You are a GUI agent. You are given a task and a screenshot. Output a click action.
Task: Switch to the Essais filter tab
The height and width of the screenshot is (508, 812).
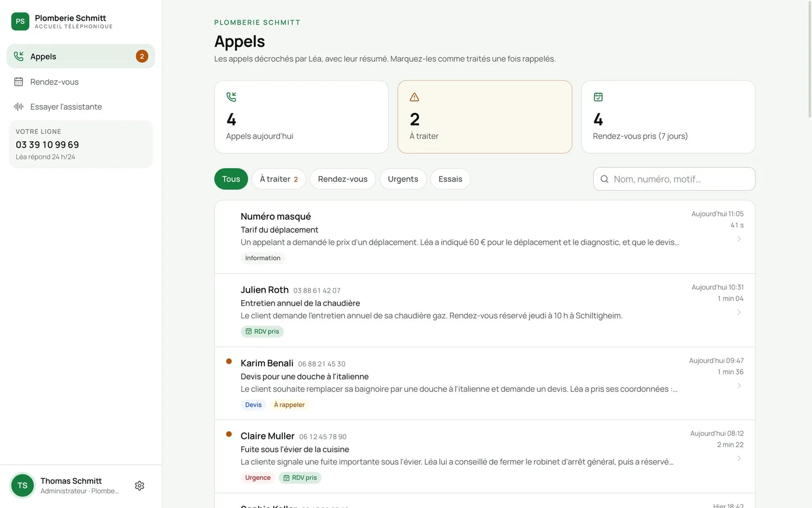(x=450, y=179)
